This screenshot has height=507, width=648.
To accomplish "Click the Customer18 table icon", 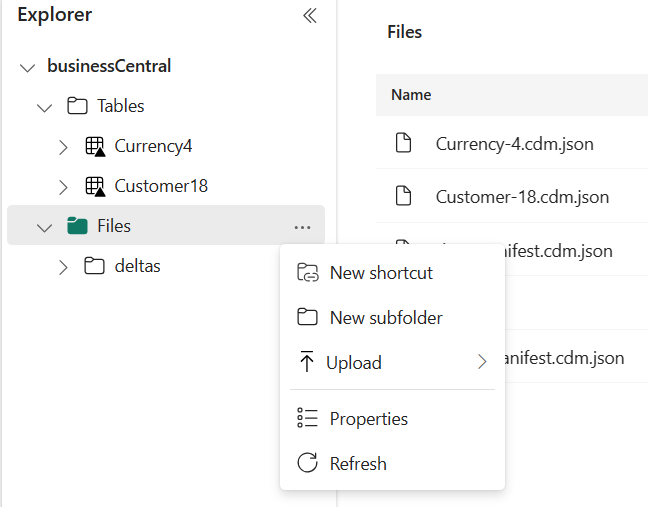I will [x=95, y=186].
